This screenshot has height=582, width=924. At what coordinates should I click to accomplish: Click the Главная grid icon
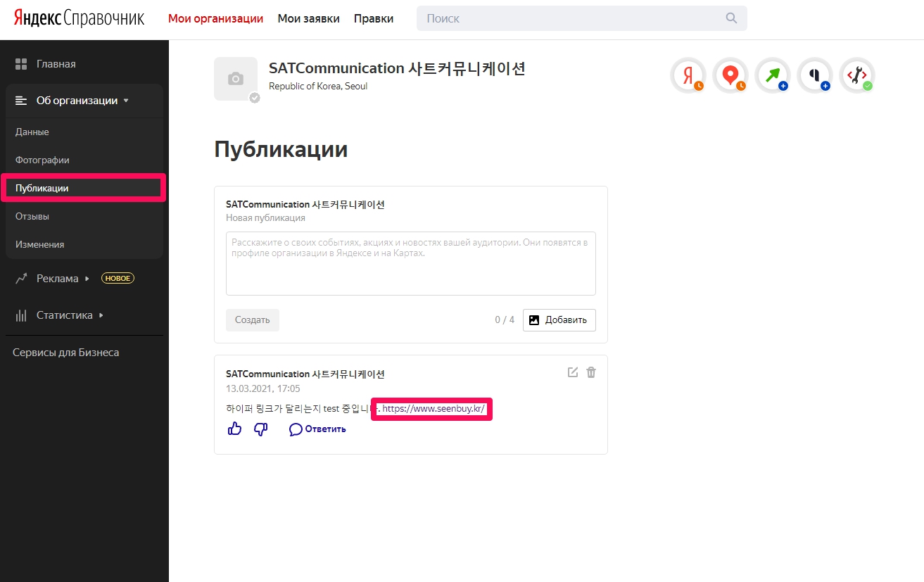click(x=21, y=64)
